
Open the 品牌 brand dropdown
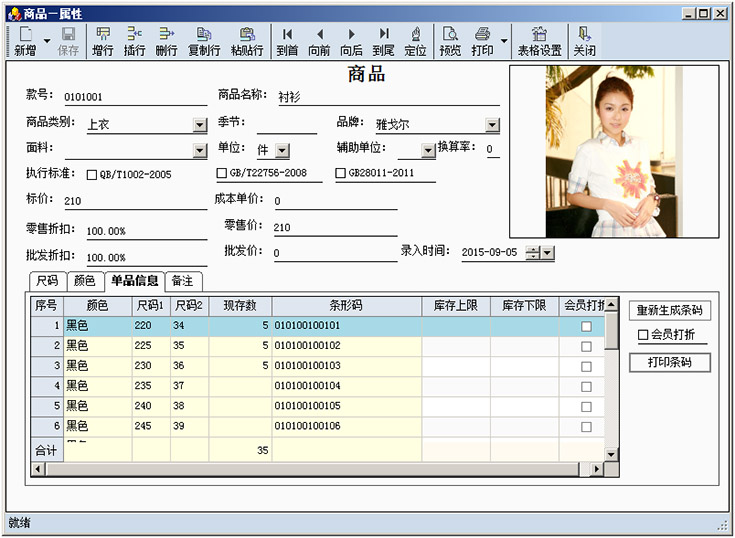[492, 125]
